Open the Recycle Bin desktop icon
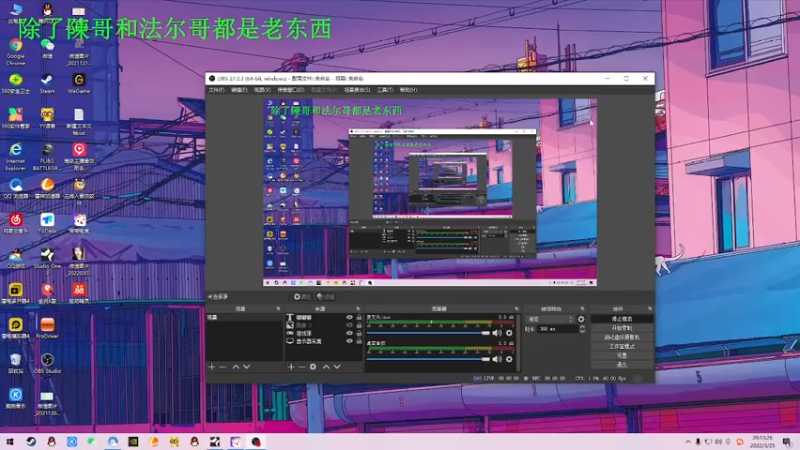 coord(15,364)
